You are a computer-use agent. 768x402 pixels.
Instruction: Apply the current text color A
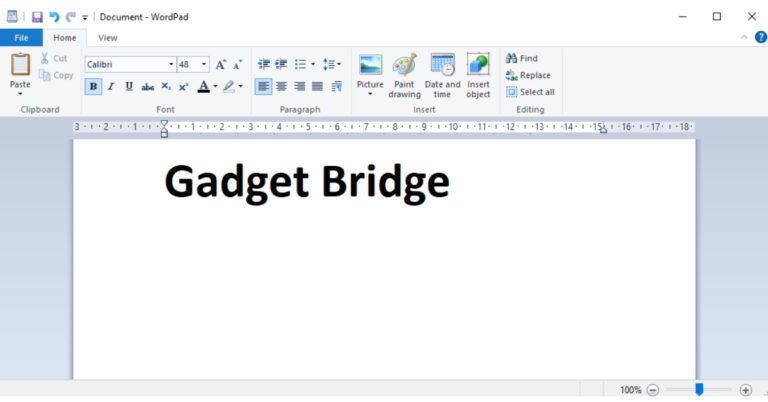point(203,87)
